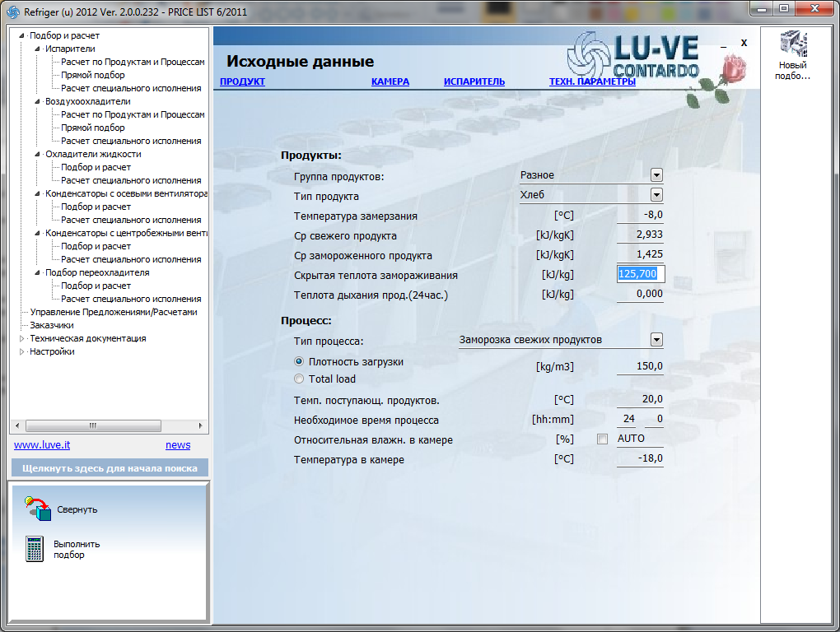Click the process time hours field 24
Image resolution: width=840 pixels, height=632 pixels.
point(628,419)
